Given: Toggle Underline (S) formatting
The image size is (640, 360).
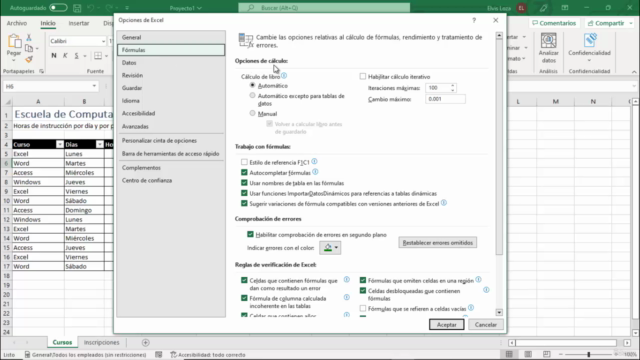Looking at the screenshot, I should (76, 56).
